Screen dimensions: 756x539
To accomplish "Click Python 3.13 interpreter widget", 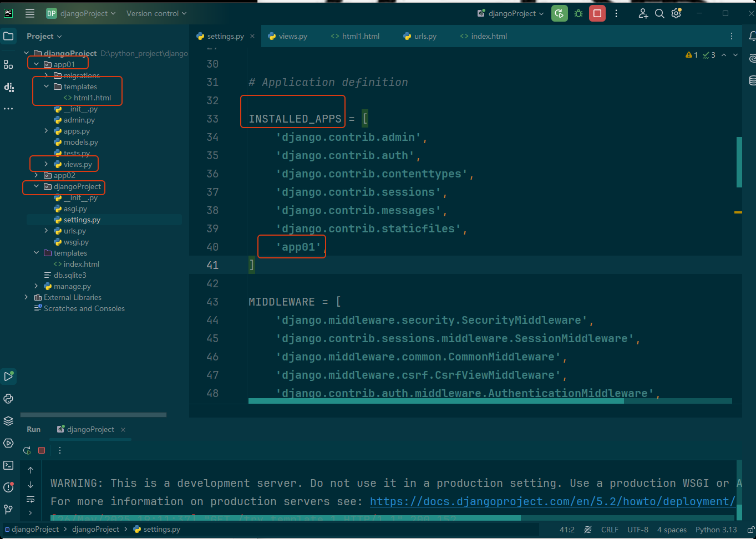I will click(716, 530).
